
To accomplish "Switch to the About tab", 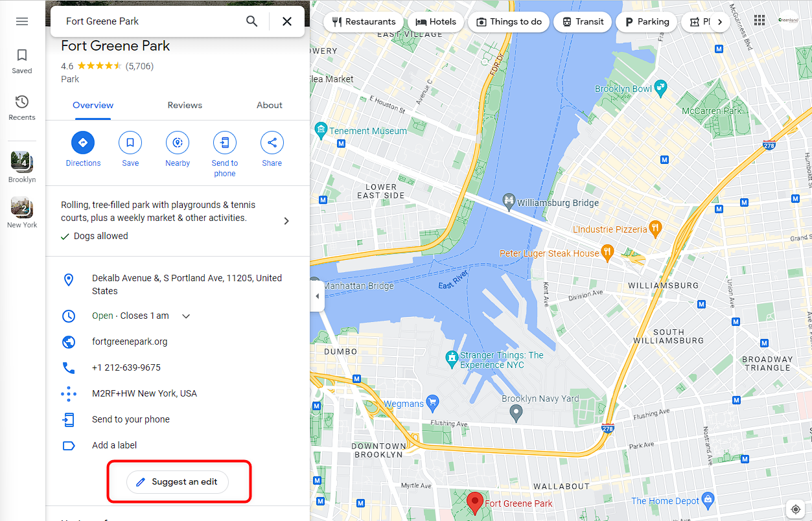I will click(270, 105).
